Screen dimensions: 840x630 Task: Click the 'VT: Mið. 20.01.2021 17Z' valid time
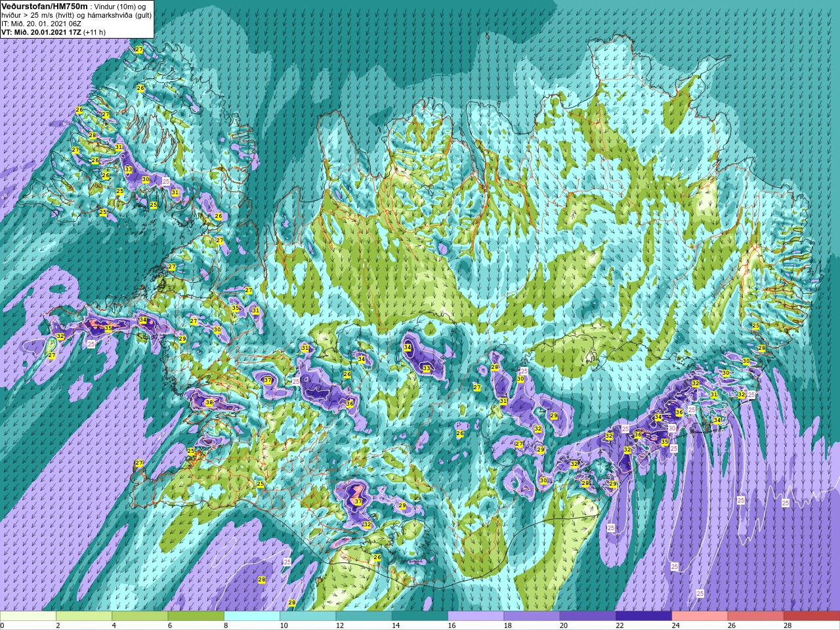coord(41,32)
